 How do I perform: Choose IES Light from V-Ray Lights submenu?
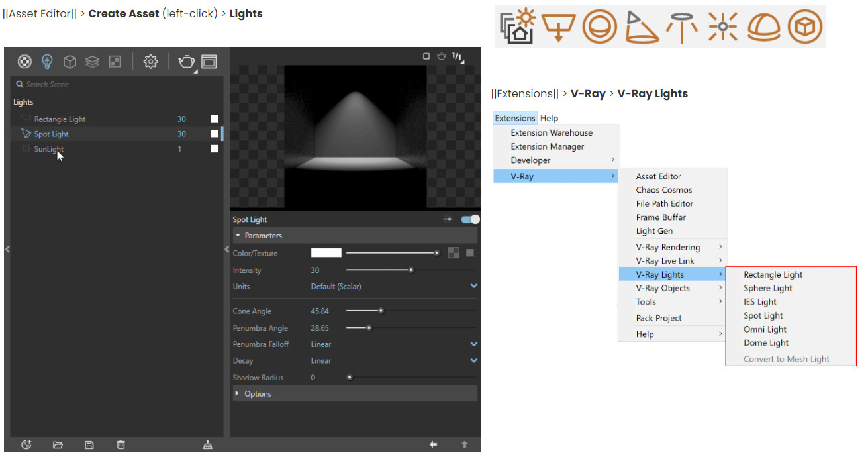pyautogui.click(x=760, y=302)
